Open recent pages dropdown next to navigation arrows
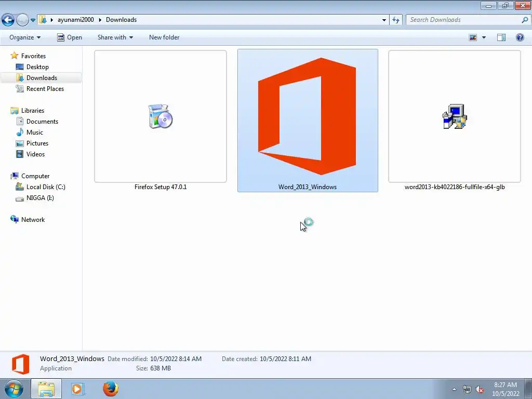This screenshot has width=532, height=399. coord(33,20)
